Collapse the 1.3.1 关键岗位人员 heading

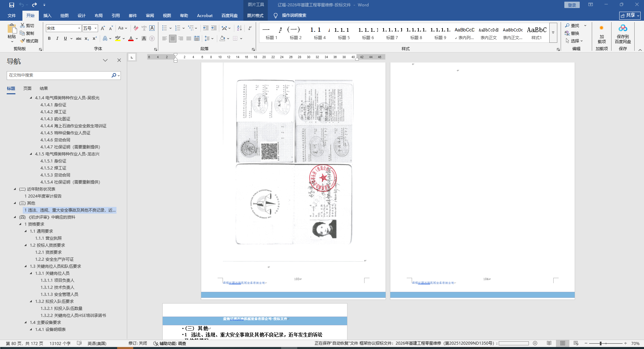click(x=31, y=273)
